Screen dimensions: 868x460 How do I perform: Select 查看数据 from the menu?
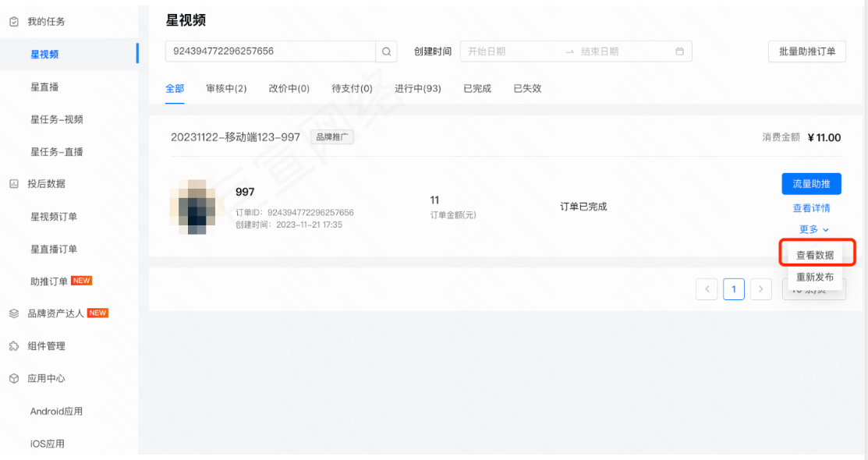(x=815, y=255)
